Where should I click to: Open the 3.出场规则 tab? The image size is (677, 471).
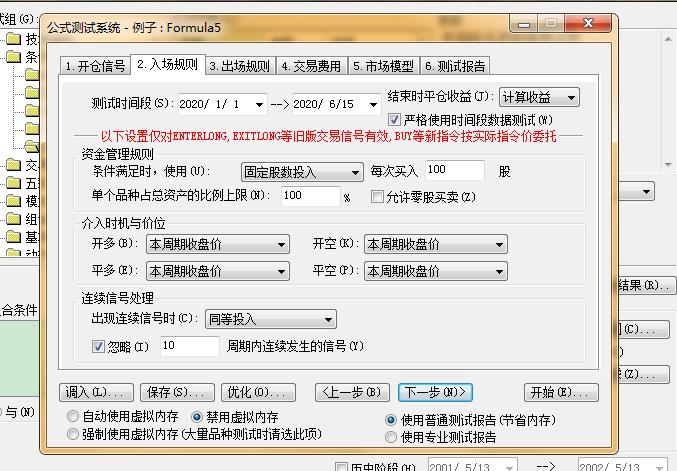[x=240, y=66]
